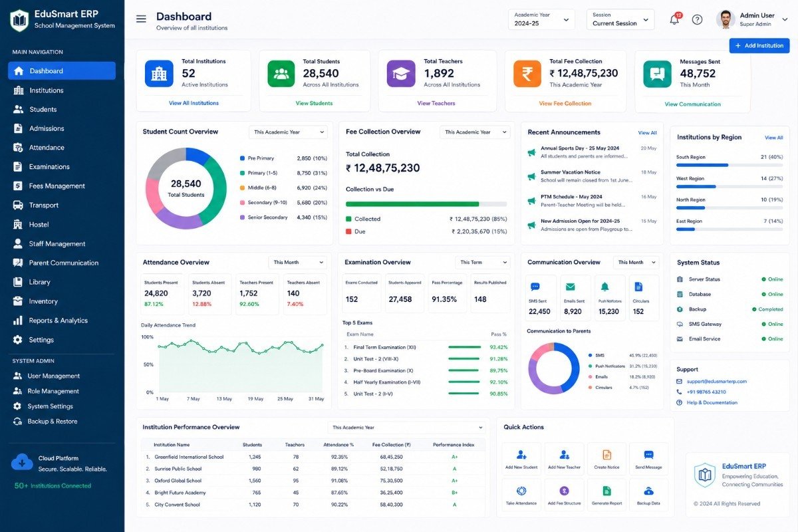Toggle the hamburger menu icon
Screen dimensions: 798x532
pyautogui.click(x=141, y=19)
